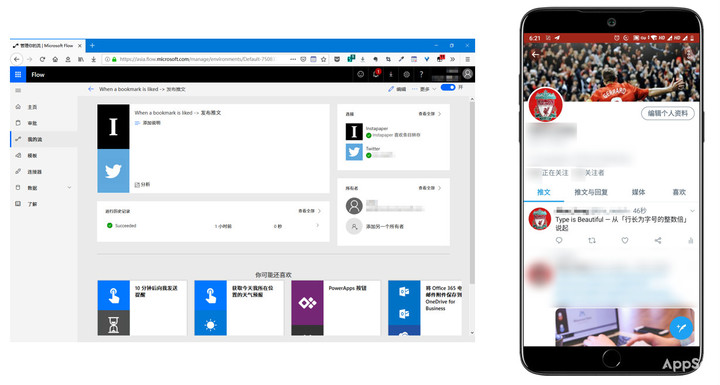
Task: Tap the retweet icon under tweet
Action: pyautogui.click(x=592, y=240)
